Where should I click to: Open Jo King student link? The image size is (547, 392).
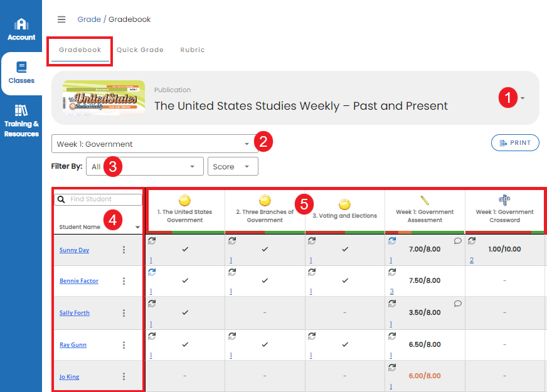point(69,377)
